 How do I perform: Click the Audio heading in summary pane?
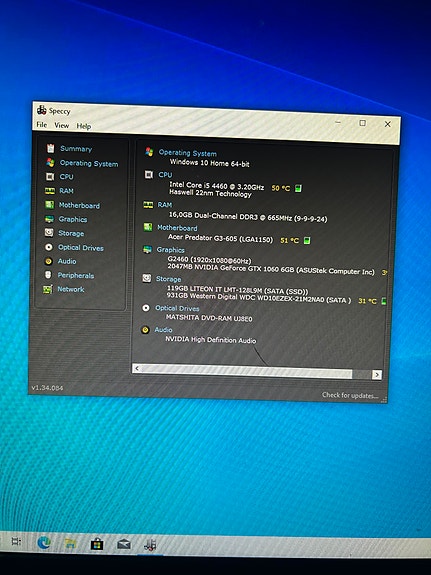163,330
